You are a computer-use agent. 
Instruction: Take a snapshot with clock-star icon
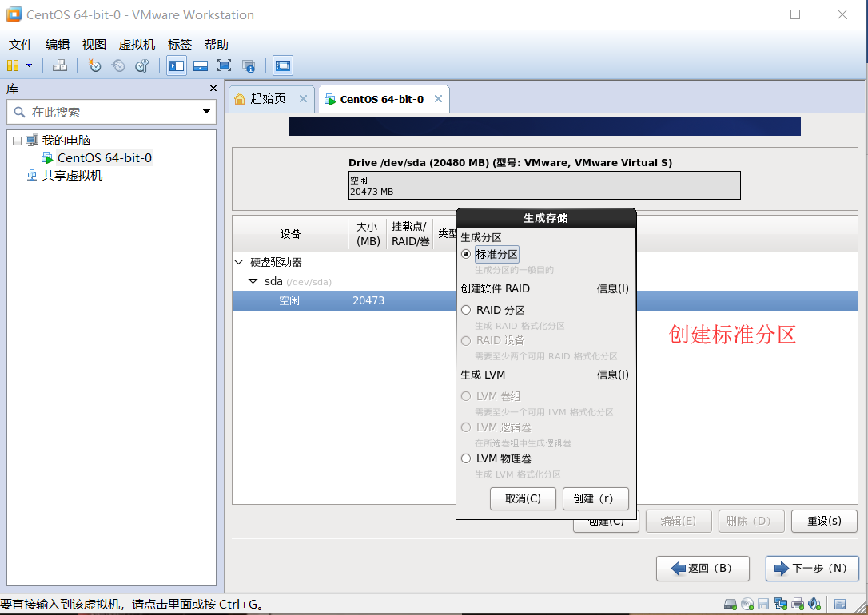(x=94, y=65)
